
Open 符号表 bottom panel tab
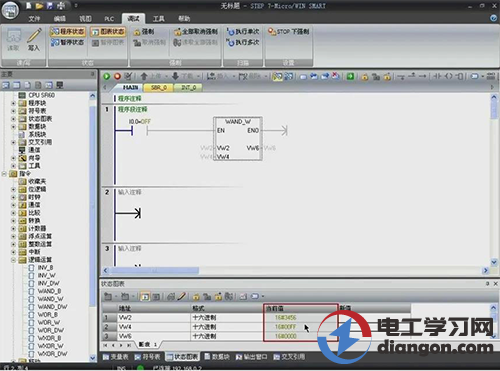147,357
